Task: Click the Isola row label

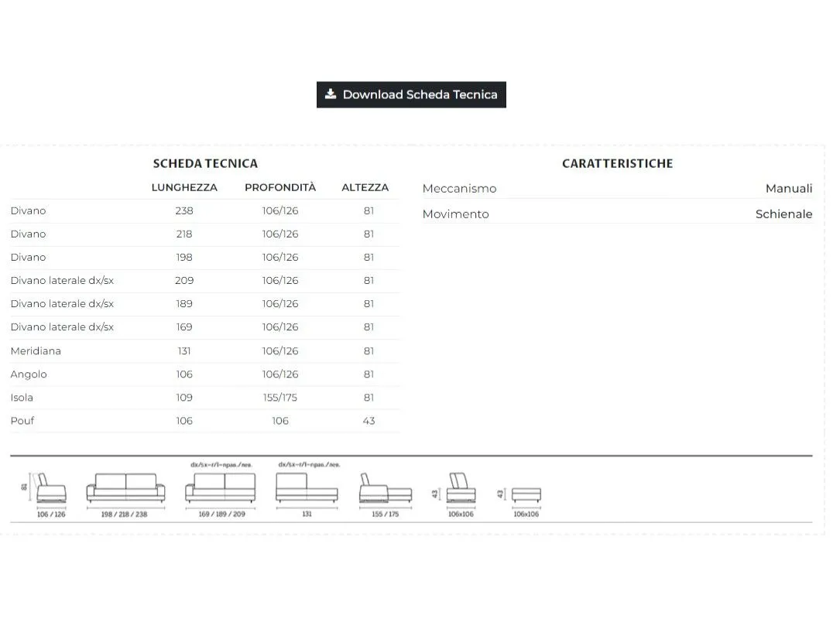Action: (22, 398)
